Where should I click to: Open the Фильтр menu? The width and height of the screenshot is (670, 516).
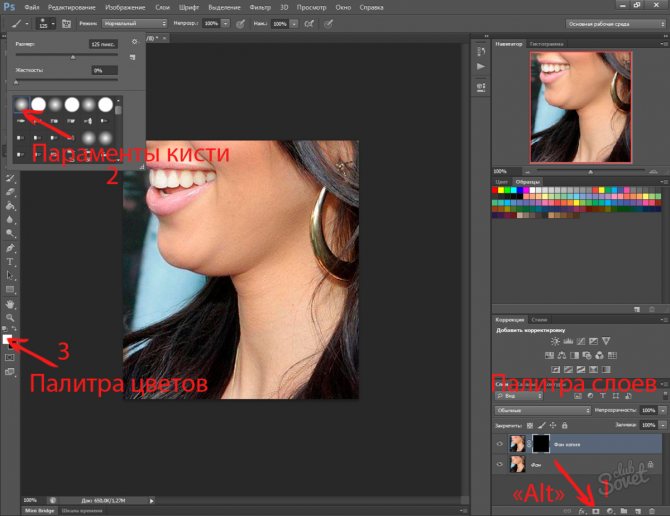click(232, 5)
